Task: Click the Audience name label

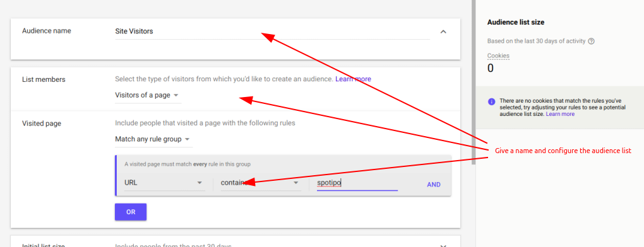Action: click(x=47, y=31)
